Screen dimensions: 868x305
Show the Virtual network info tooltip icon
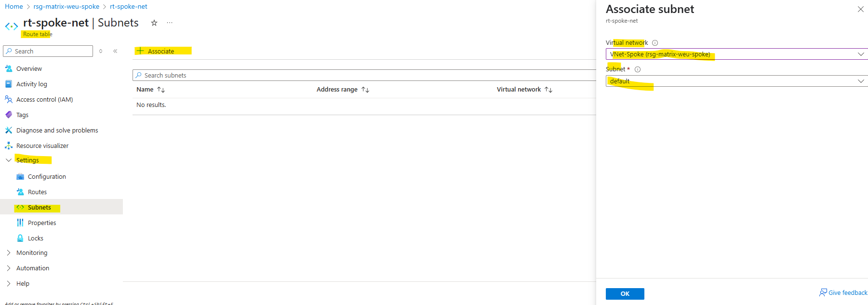[655, 43]
